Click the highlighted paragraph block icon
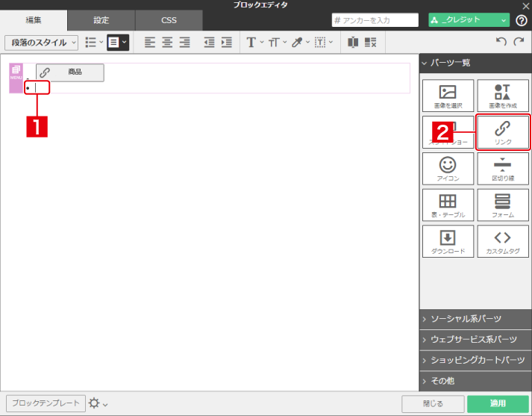Screen dimensions: 532x416 coord(113,43)
